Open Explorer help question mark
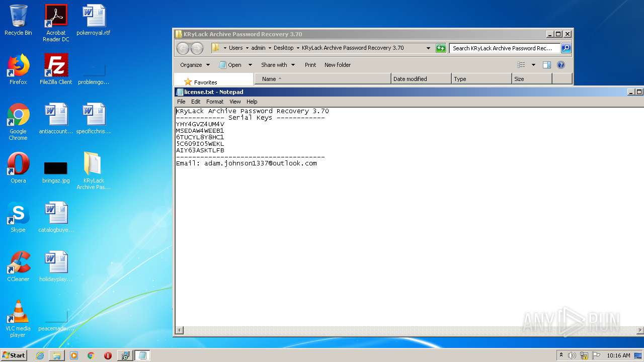The image size is (644, 362). 561,65
